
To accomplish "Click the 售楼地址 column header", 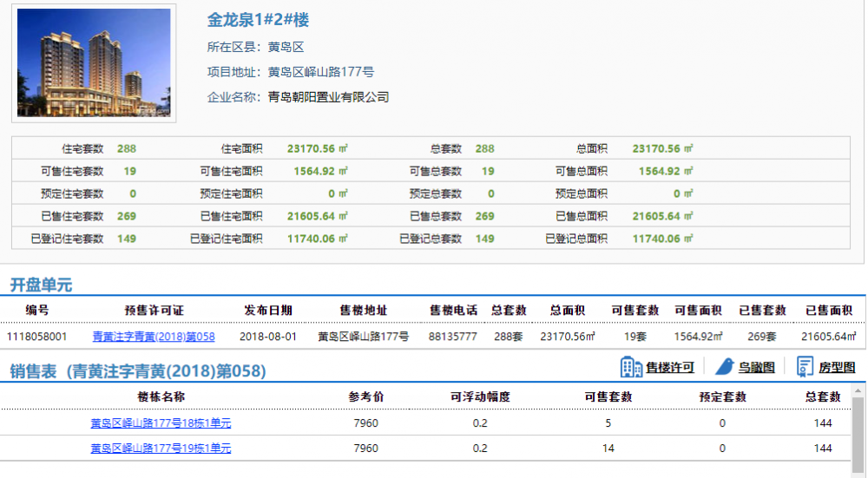I will point(364,311).
